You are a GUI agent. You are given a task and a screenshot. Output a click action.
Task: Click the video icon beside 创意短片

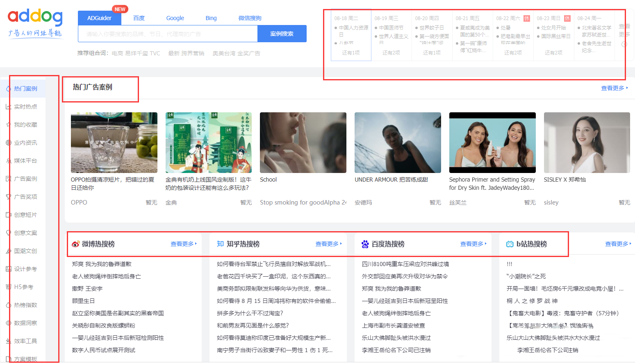point(9,215)
